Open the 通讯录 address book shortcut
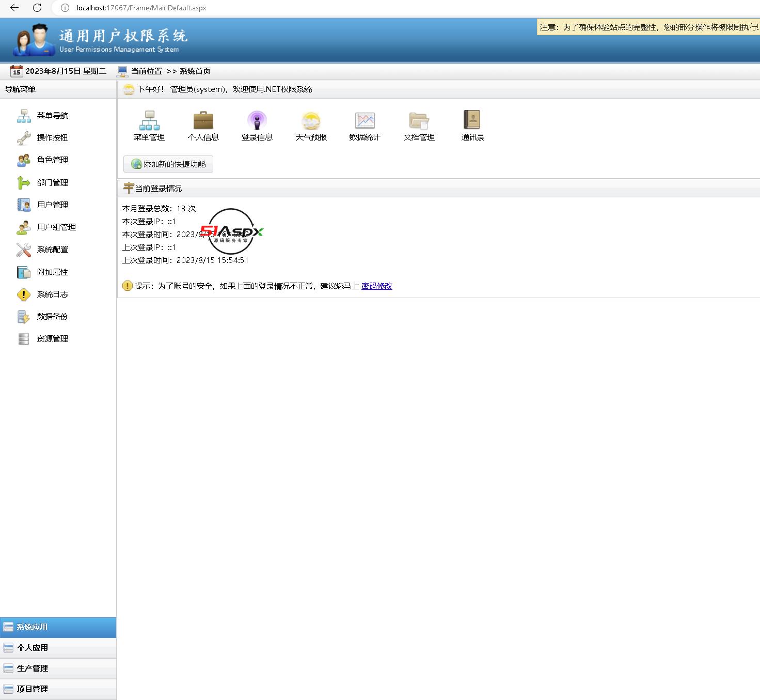 click(x=472, y=120)
